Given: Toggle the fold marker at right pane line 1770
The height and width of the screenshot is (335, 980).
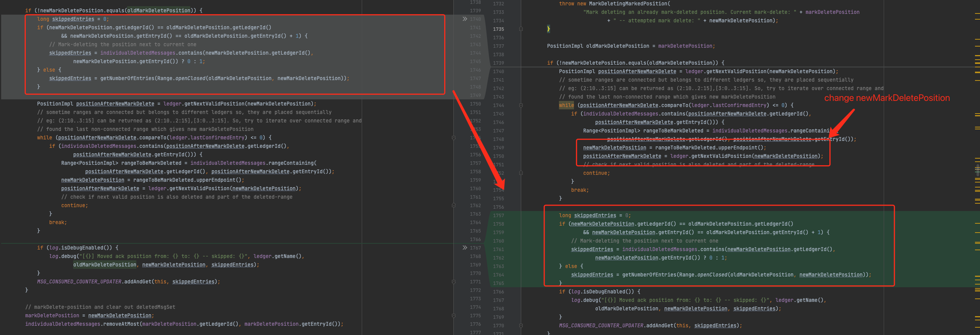Looking at the screenshot, I should [x=521, y=325].
